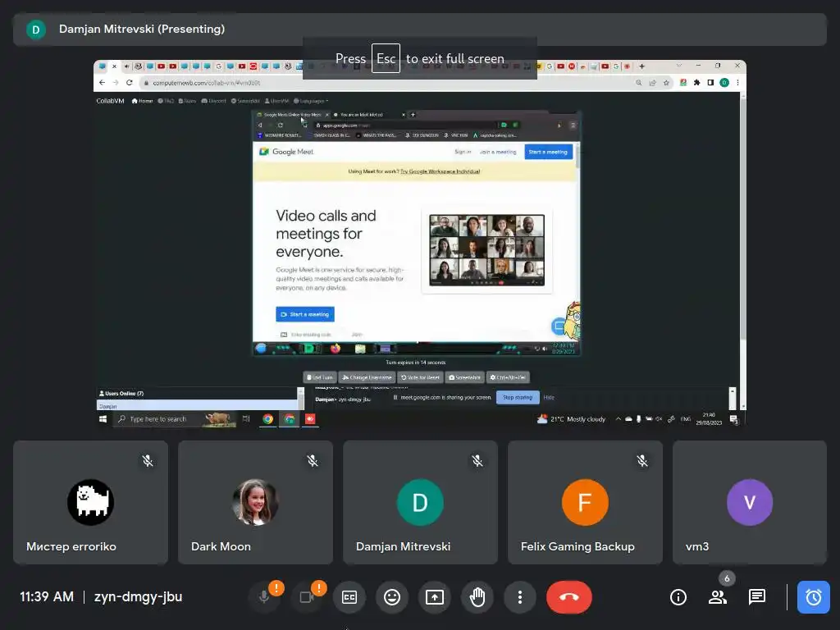Select the Мистер erroriko participant tile
The height and width of the screenshot is (630, 840).
pos(90,503)
